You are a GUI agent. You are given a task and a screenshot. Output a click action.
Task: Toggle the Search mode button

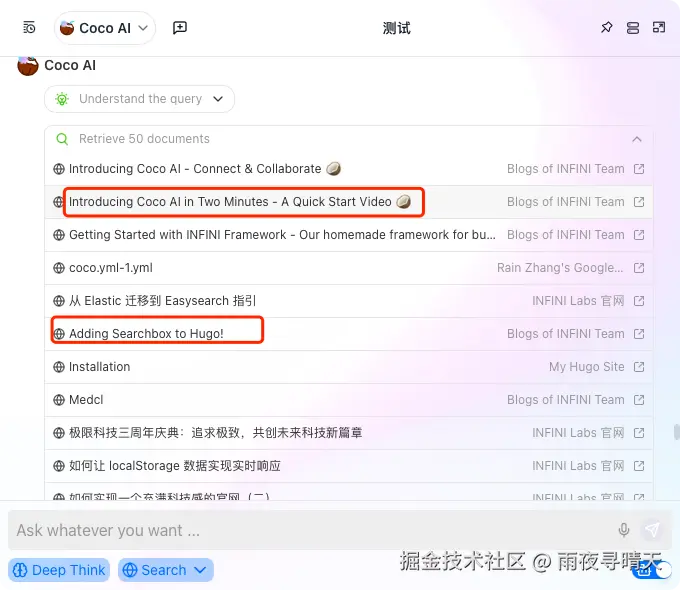pos(154,570)
